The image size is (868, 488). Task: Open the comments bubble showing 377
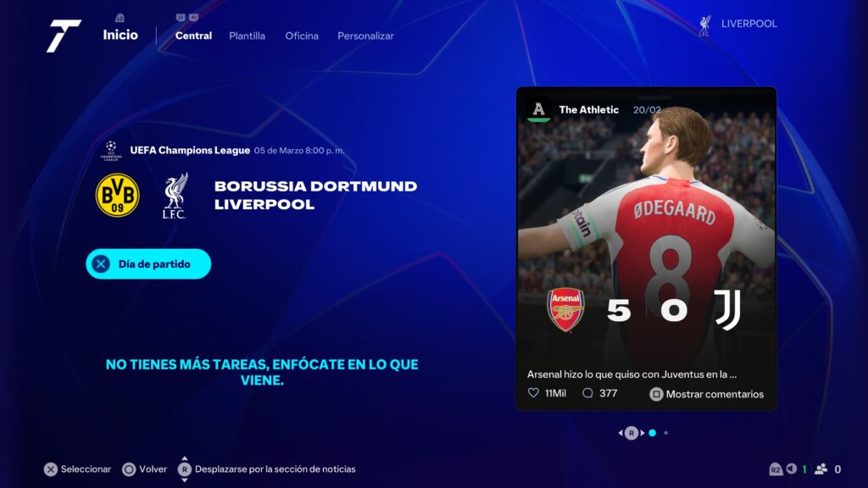(x=587, y=393)
